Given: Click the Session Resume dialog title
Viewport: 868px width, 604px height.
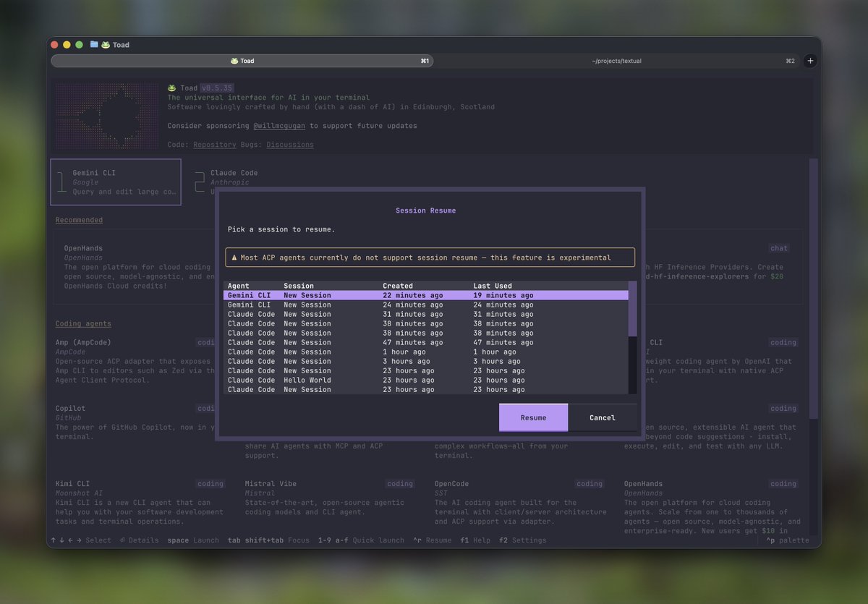Looking at the screenshot, I should (426, 210).
